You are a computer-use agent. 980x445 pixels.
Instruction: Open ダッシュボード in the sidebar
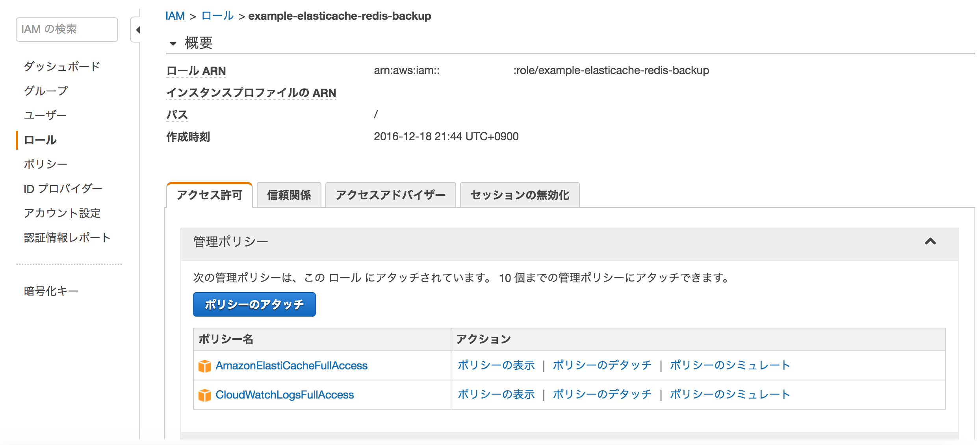pyautogui.click(x=62, y=66)
